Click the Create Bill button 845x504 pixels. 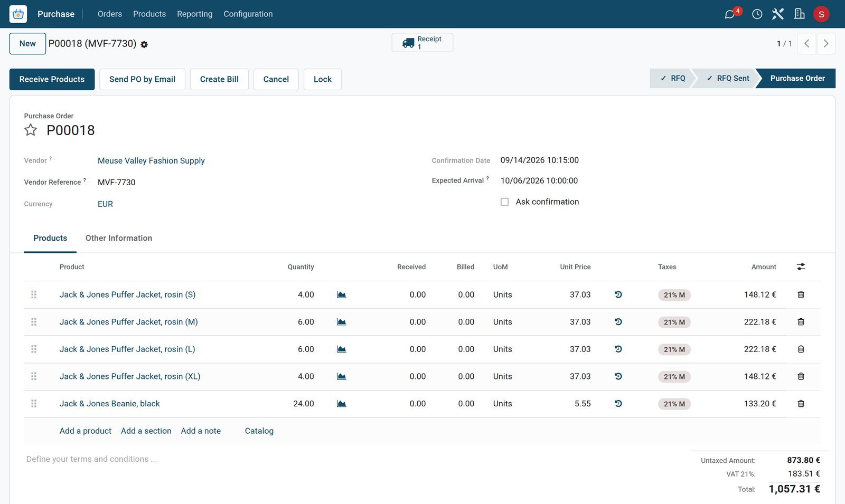pos(219,79)
